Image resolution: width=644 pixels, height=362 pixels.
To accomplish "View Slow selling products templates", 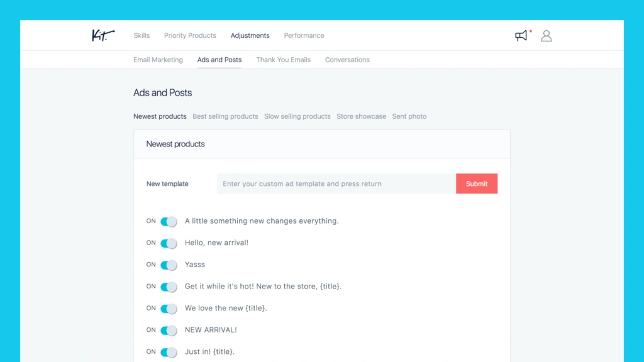I will pos(297,116).
